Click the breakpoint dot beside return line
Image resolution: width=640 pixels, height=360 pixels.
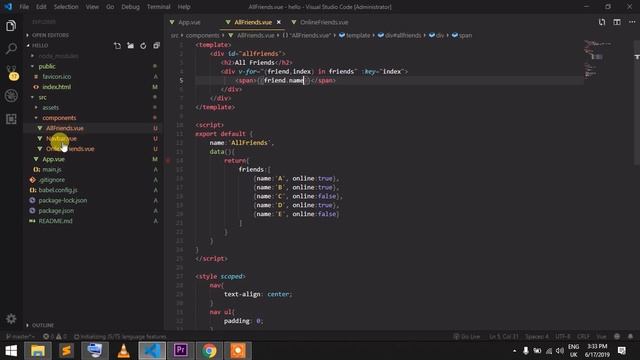[168, 160]
